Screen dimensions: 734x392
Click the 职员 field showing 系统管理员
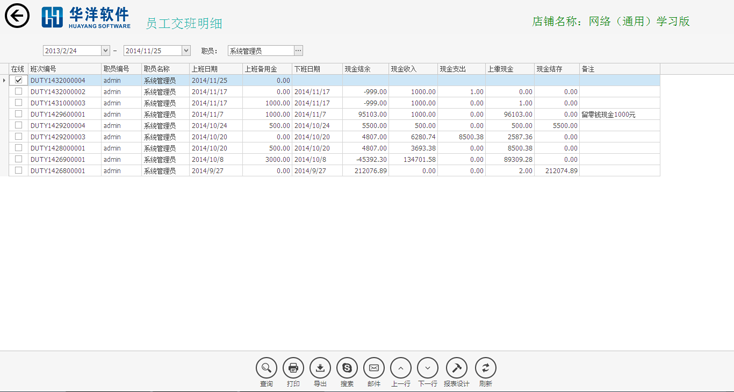[x=261, y=51]
